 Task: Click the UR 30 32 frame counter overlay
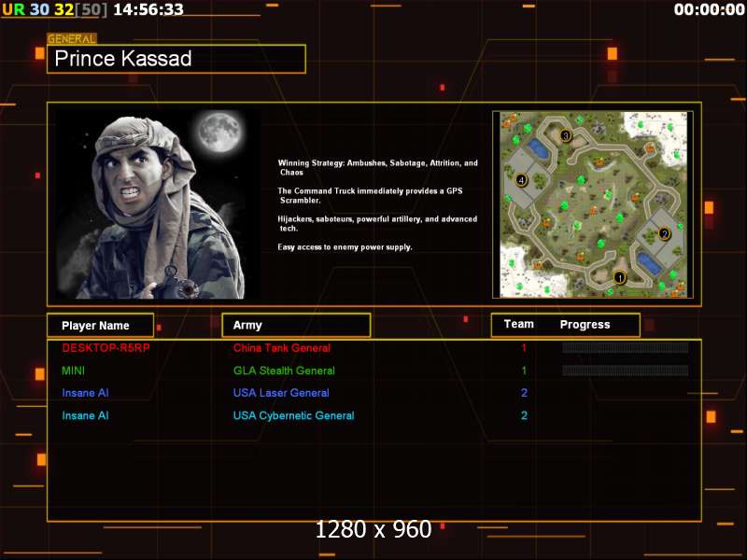(54, 9)
